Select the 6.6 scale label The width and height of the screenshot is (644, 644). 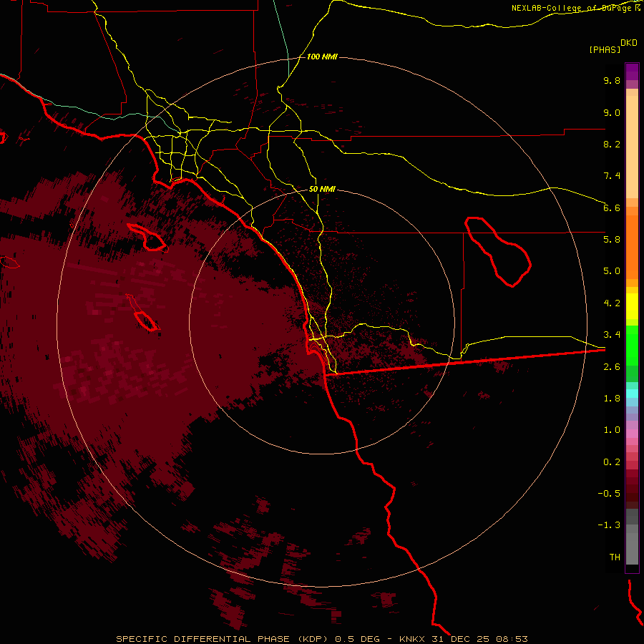coord(612,208)
